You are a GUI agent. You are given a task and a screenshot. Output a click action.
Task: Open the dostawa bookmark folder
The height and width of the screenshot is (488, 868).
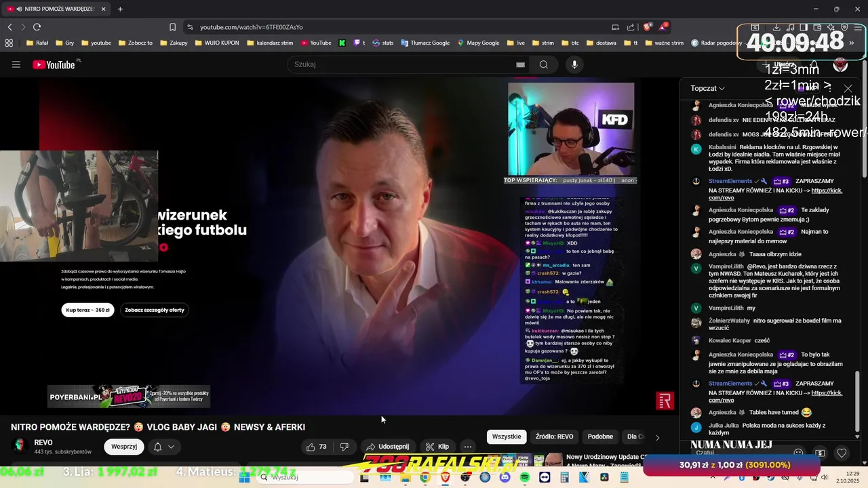(x=601, y=43)
